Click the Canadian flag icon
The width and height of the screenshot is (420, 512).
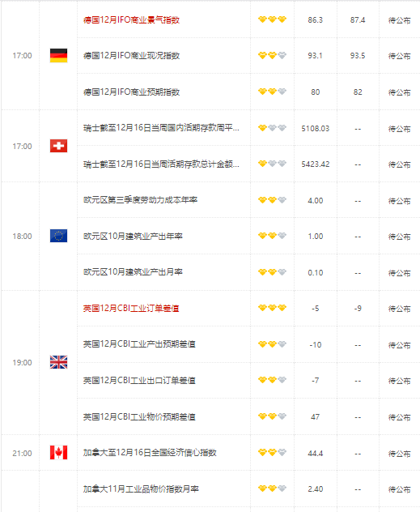[59, 453]
